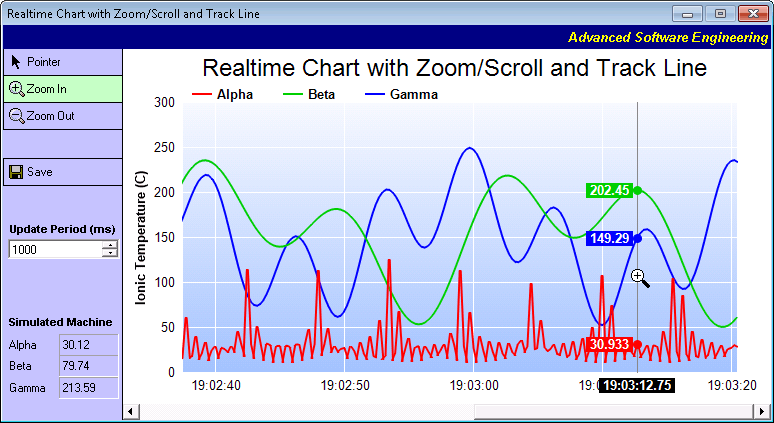Click the horizontal scrollbar thumb
Image resolution: width=774 pixels, height=423 pixels.
tap(614, 411)
